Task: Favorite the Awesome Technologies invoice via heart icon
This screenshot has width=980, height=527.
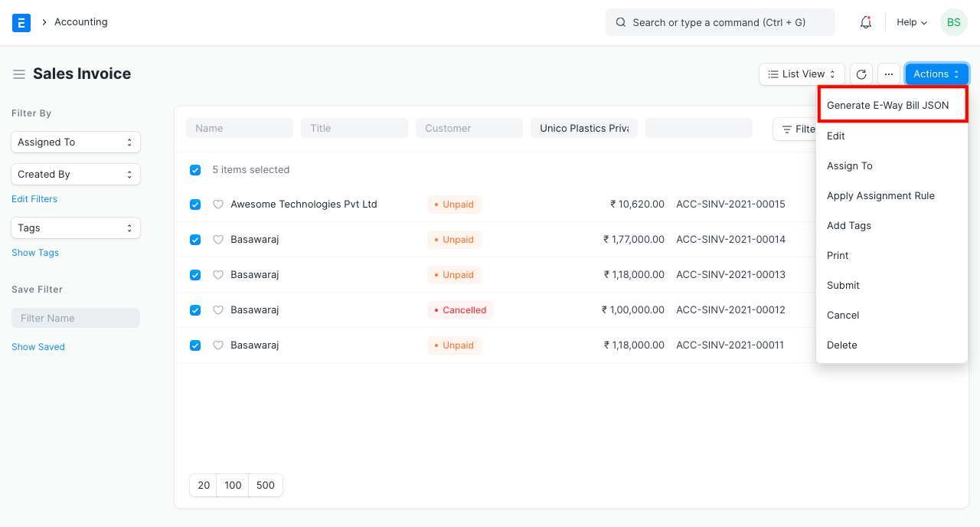Action: click(218, 205)
